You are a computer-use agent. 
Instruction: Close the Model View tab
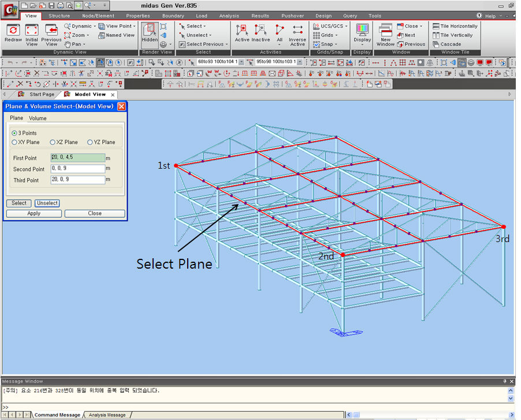pyautogui.click(x=113, y=95)
